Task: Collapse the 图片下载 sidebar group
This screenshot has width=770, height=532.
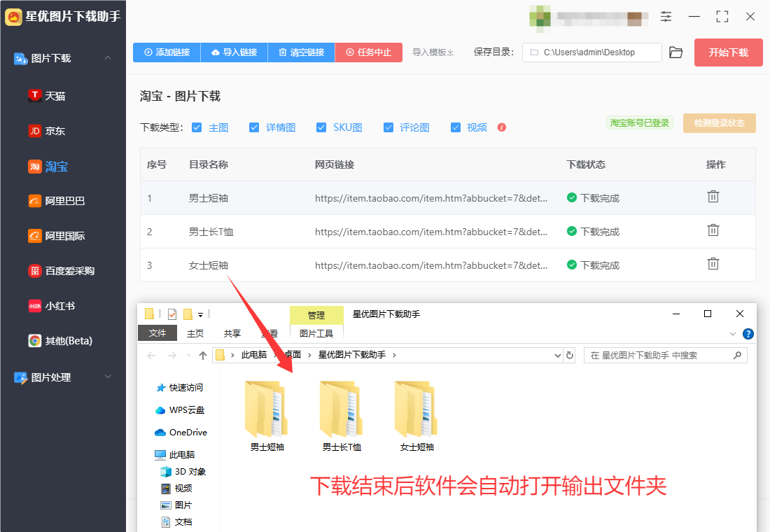Action: 108,58
